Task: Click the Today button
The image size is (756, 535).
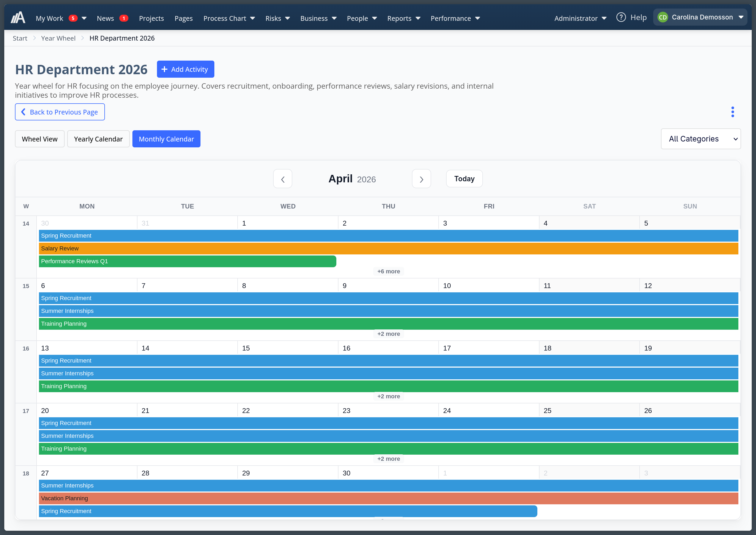Action: pos(464,179)
